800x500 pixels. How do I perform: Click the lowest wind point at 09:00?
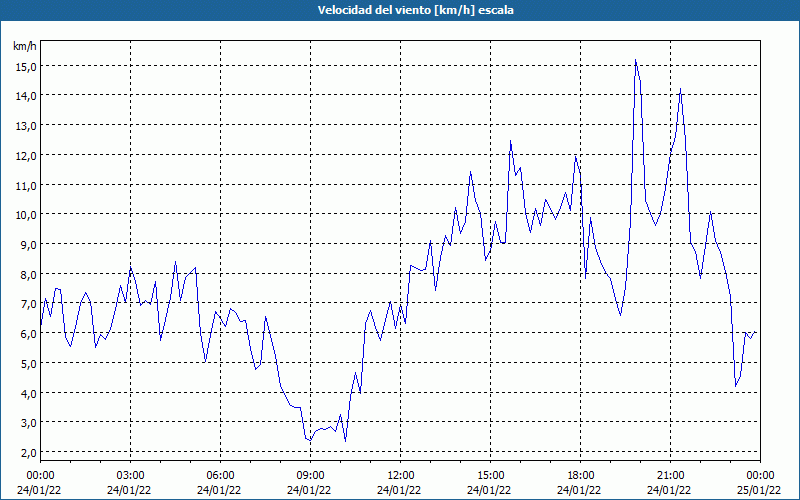[x=310, y=440]
